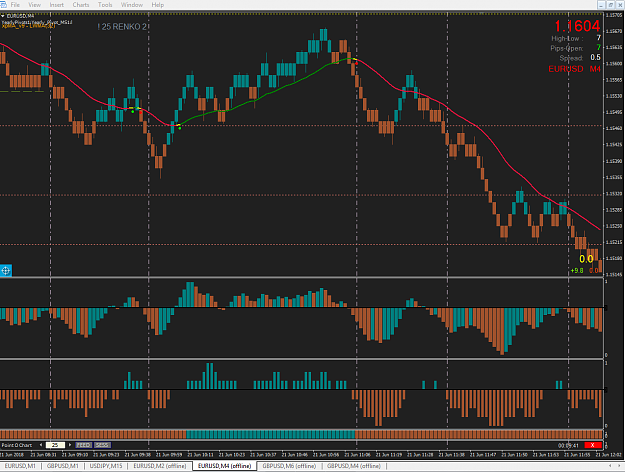Click the FEED button
This screenshot has height=472, width=625.
coord(83,445)
